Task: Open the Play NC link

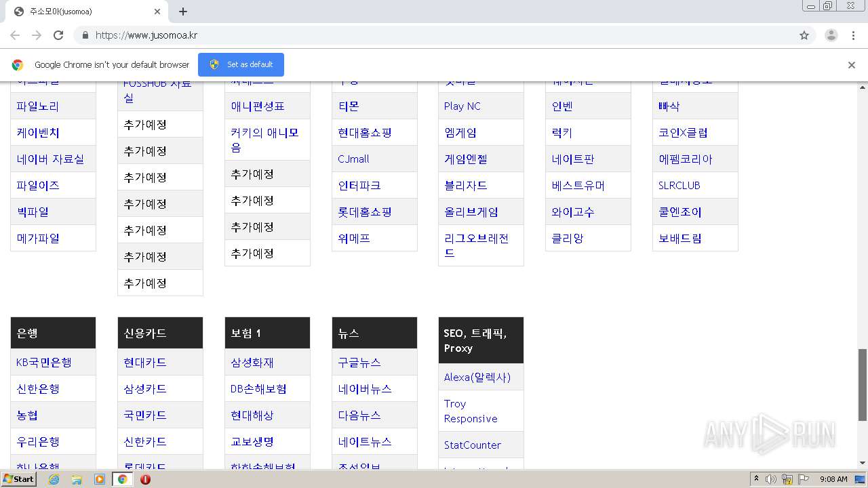Action: click(462, 106)
